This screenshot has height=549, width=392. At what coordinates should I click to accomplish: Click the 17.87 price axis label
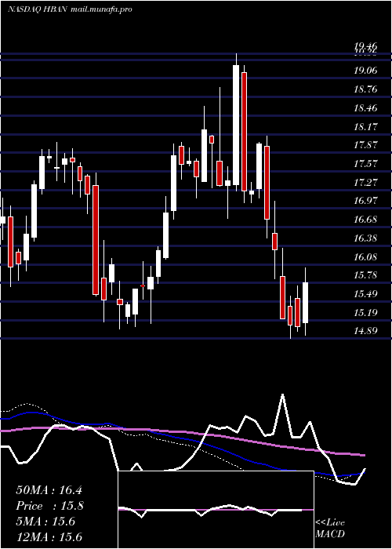point(366,145)
